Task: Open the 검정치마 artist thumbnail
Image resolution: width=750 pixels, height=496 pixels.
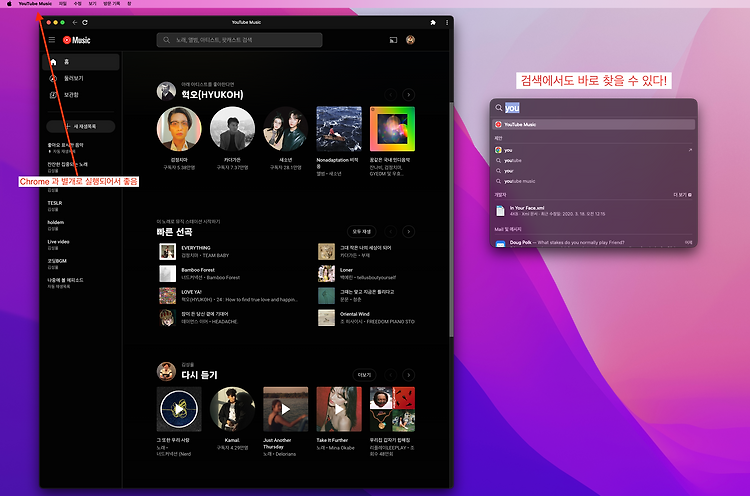Action: tap(179, 129)
